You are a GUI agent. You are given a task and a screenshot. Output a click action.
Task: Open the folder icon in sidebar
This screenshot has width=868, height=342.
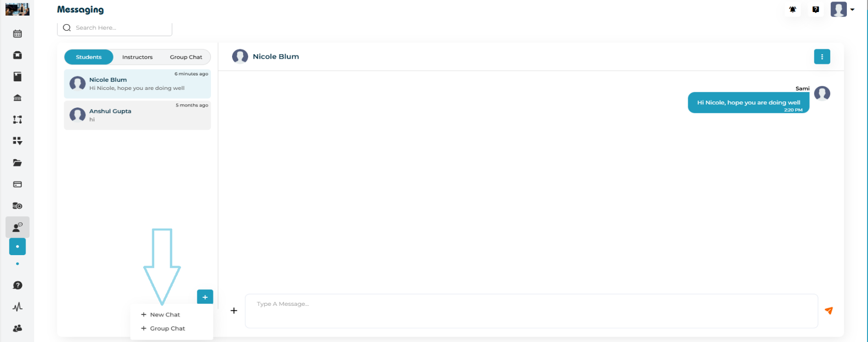click(x=18, y=163)
